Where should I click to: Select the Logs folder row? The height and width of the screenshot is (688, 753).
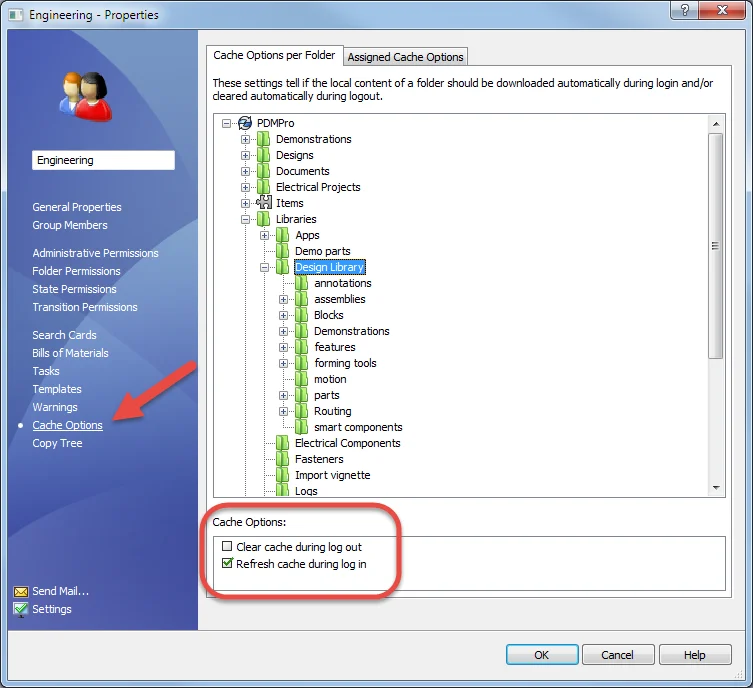coord(306,491)
